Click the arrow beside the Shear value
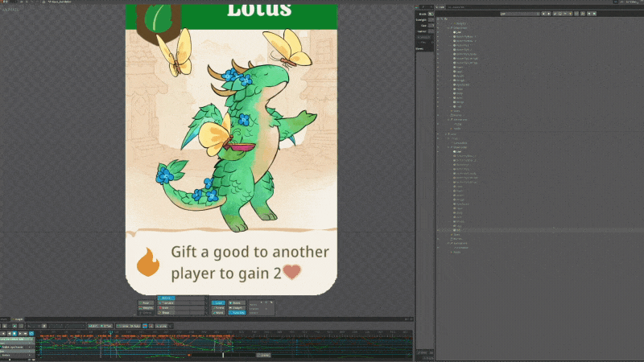Screen dimensions: 644x362 207,313
